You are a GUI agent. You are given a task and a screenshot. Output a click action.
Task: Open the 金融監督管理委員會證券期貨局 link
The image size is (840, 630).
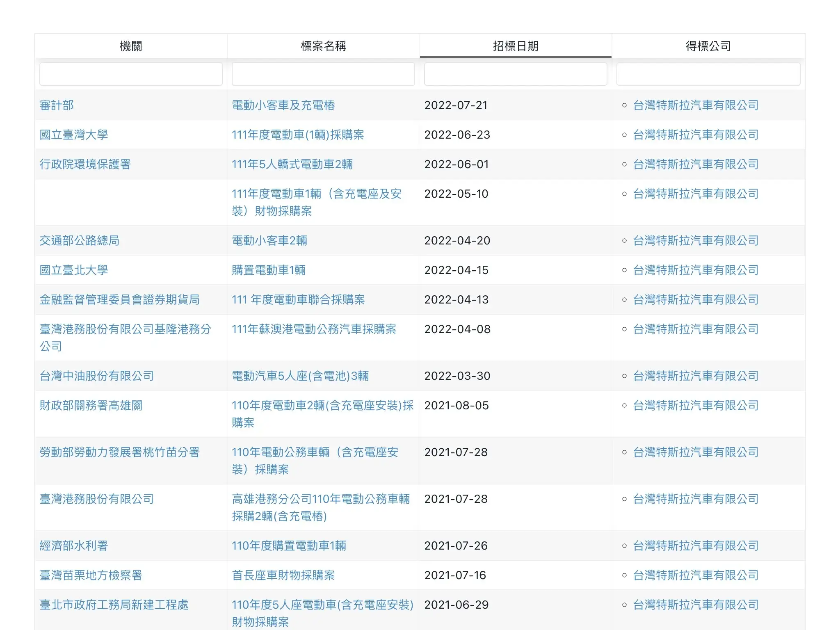[120, 300]
